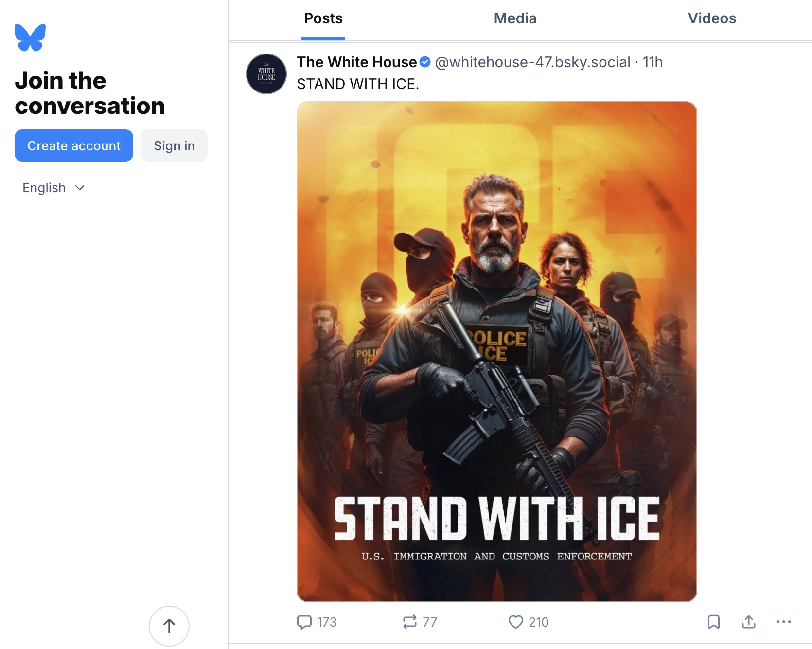Viewport: 812px width, 649px height.
Task: Enlarge the STAND WITH ICE poster image
Action: pos(497,351)
